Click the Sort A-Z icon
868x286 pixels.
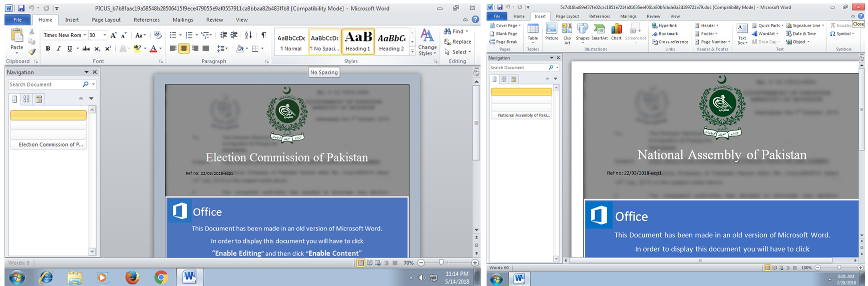[x=248, y=35]
